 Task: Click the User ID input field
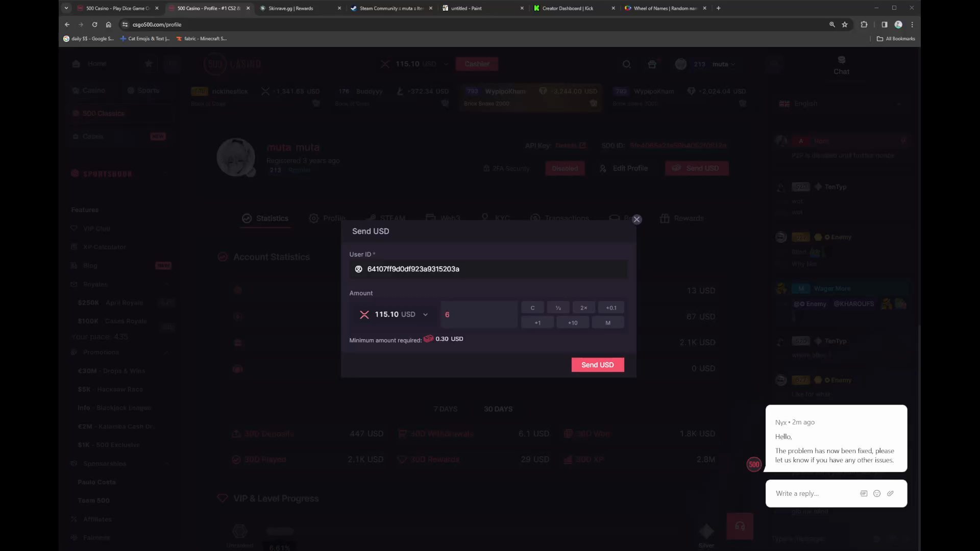coord(488,269)
